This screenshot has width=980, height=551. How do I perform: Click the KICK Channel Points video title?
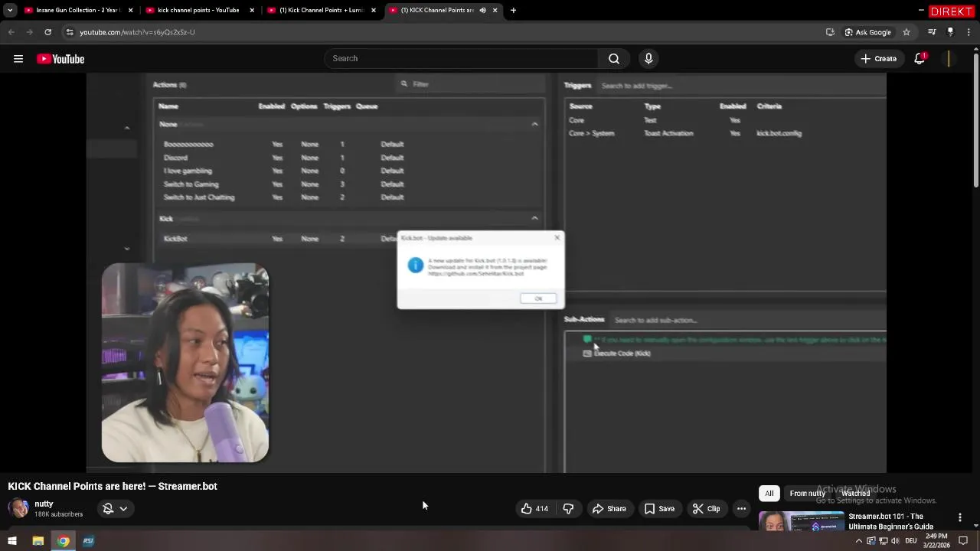click(113, 487)
